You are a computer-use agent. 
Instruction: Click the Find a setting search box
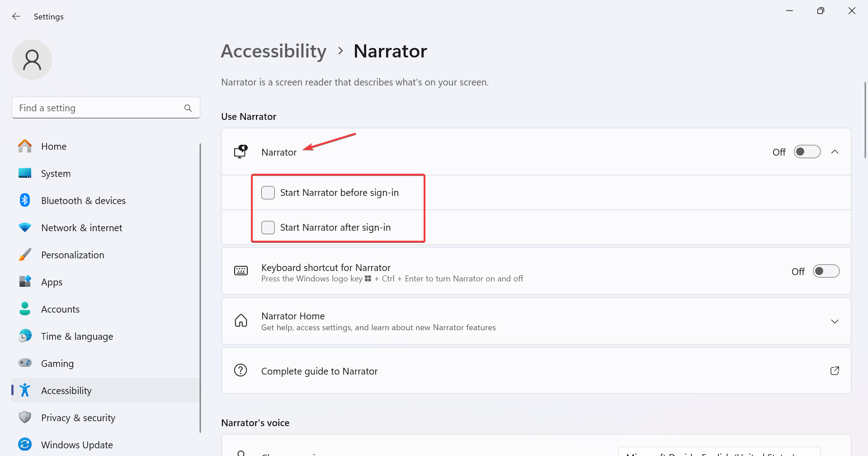click(x=99, y=108)
